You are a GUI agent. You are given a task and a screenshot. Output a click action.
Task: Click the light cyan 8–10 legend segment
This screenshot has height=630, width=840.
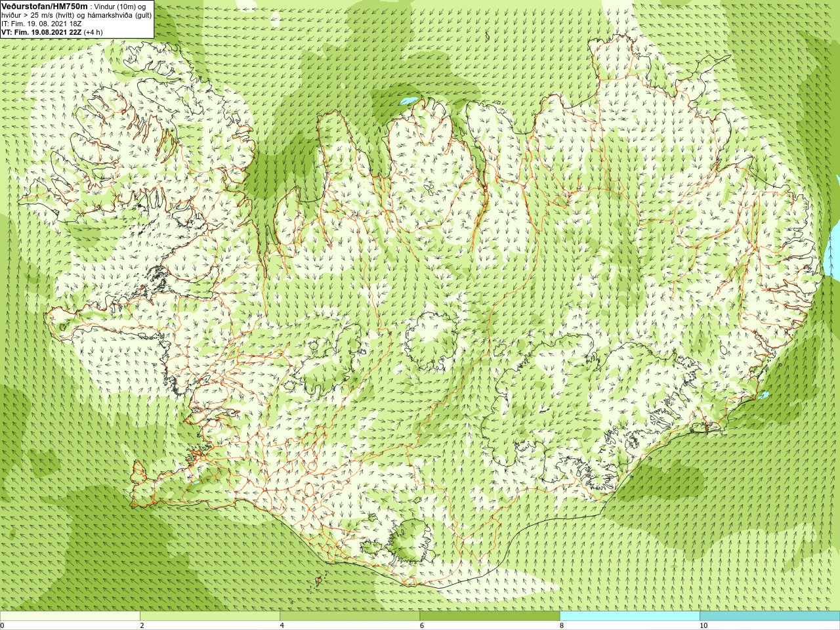(629, 616)
